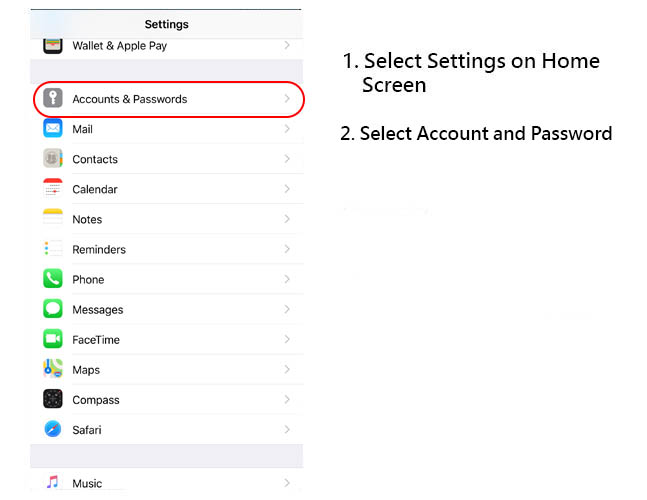Click the Settings title header

[x=167, y=24]
